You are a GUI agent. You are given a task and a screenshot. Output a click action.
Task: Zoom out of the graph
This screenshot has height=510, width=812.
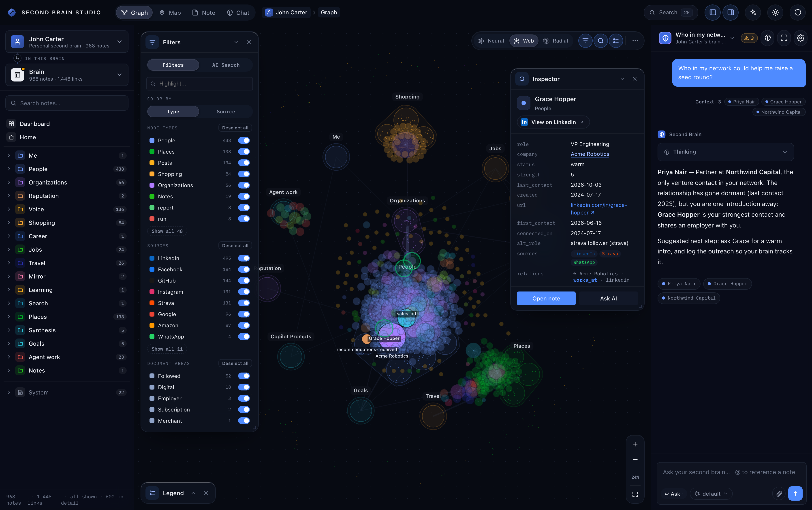635,459
